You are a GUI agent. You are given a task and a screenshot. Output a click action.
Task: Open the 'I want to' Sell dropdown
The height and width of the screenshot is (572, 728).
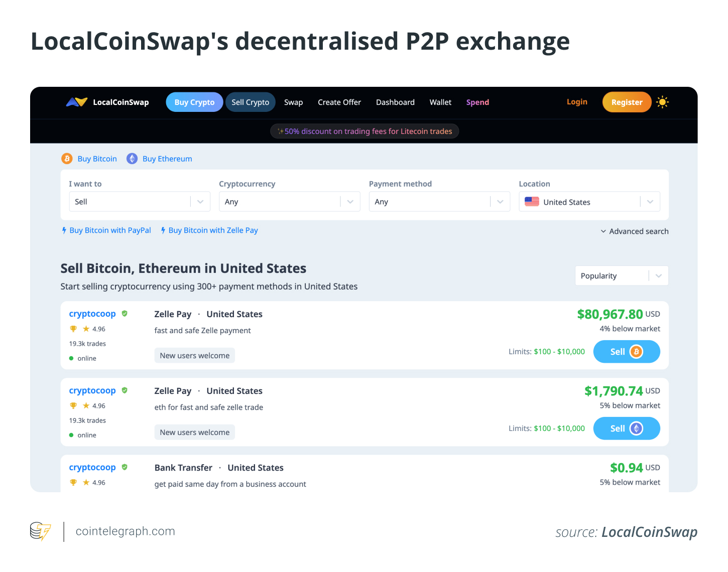pos(139,201)
